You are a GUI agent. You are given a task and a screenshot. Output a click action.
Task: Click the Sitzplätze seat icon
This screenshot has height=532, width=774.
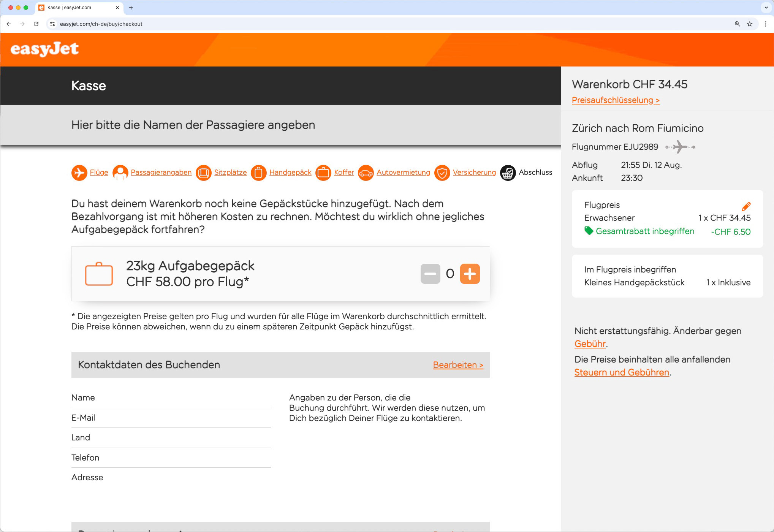pyautogui.click(x=204, y=173)
